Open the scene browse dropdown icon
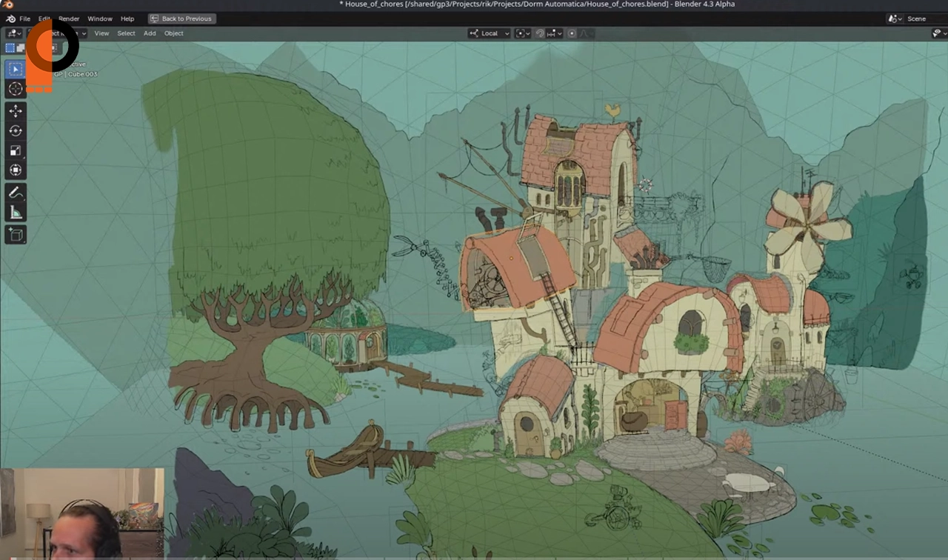This screenshot has width=948, height=560. [x=895, y=19]
